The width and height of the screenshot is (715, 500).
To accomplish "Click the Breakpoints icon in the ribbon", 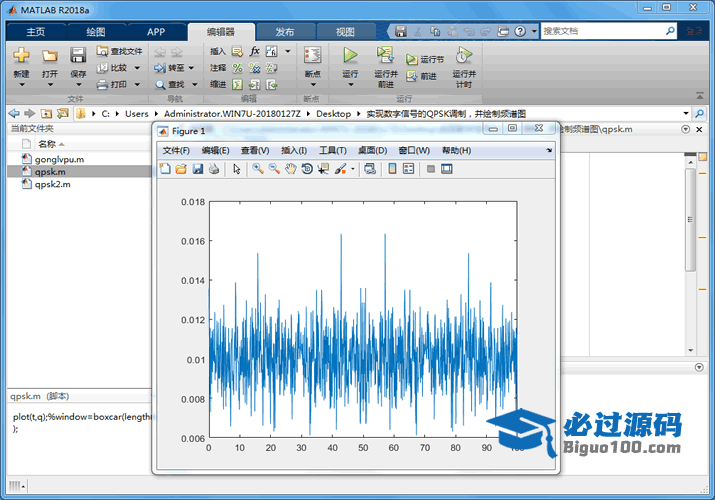I will pyautogui.click(x=312, y=56).
